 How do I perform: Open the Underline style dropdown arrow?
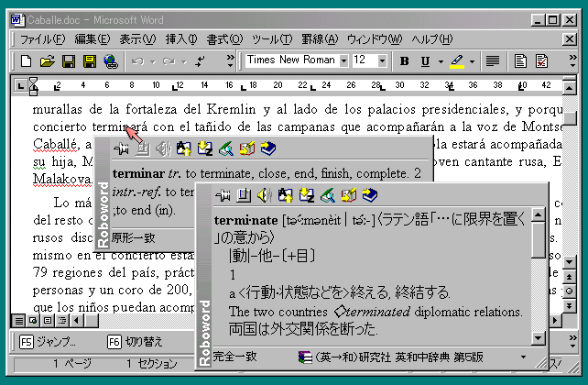[441, 61]
